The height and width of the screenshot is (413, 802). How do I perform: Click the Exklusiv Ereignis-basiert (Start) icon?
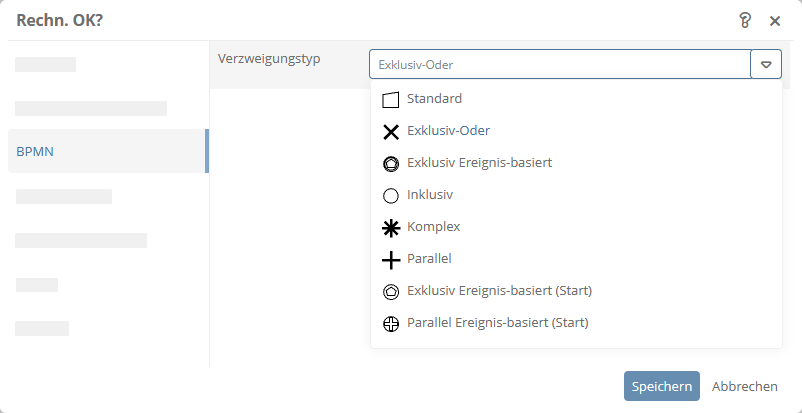391,291
